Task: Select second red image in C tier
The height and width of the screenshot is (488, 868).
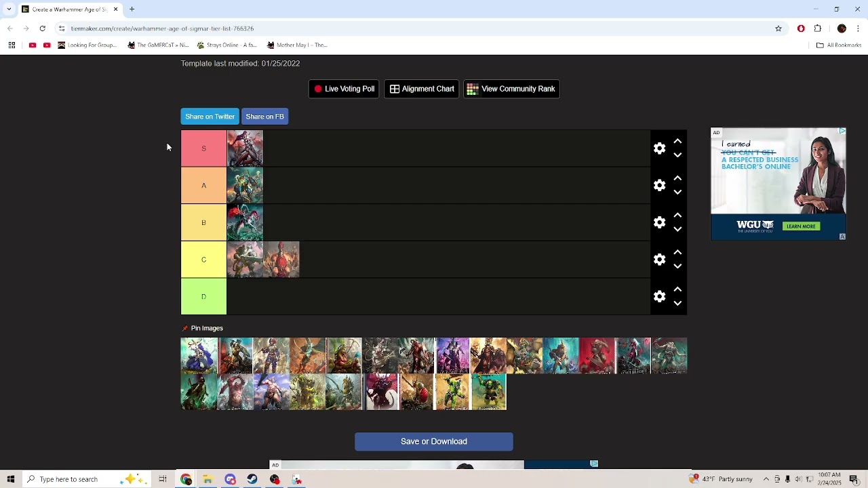Action: pyautogui.click(x=281, y=260)
